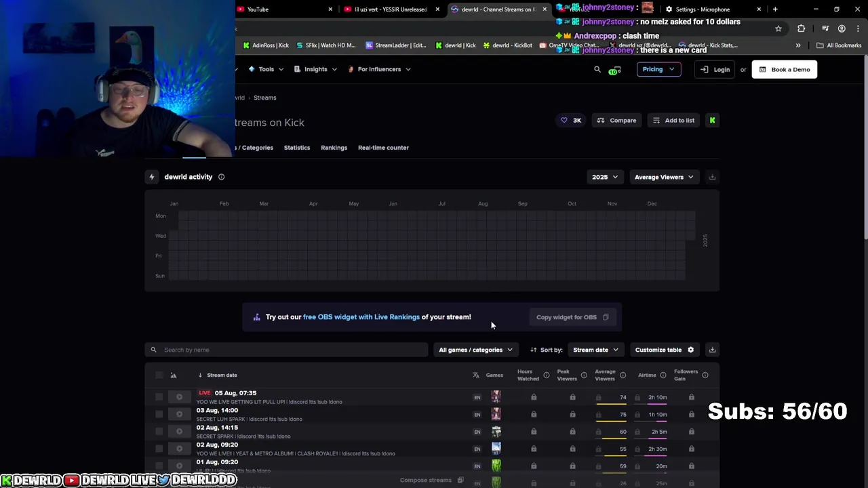This screenshot has height=488, width=868.
Task: Download the streams table via download icon
Action: [x=712, y=350]
